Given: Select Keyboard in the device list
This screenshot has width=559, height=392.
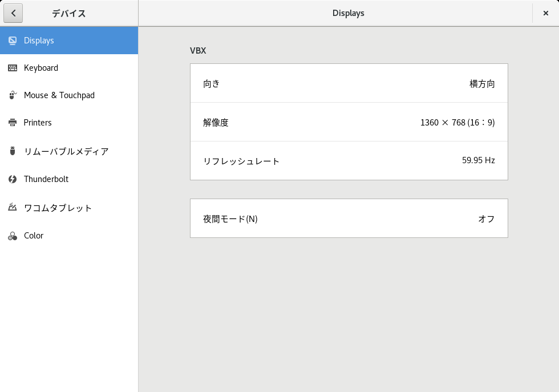Looking at the screenshot, I should (x=69, y=68).
